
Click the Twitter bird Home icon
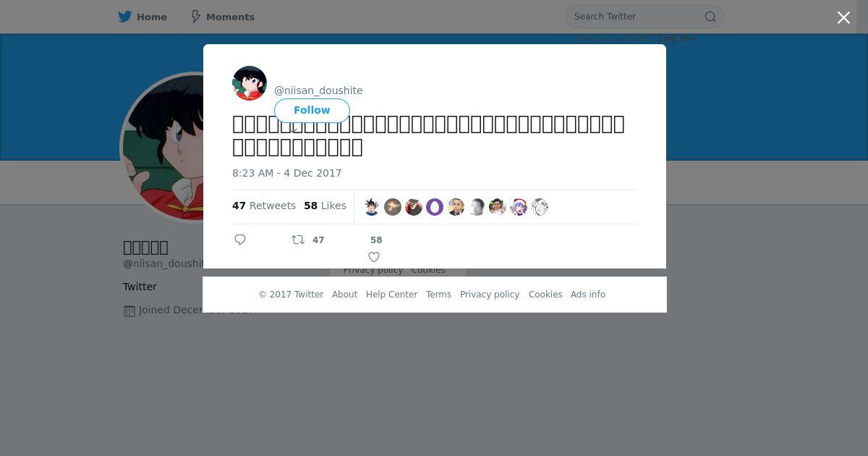pos(125,17)
